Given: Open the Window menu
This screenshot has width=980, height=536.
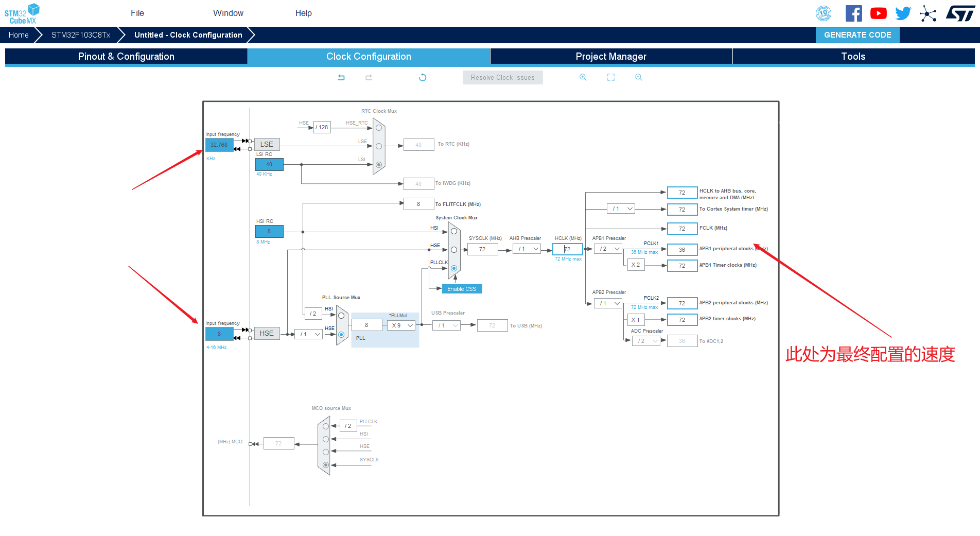Looking at the screenshot, I should pyautogui.click(x=228, y=13).
